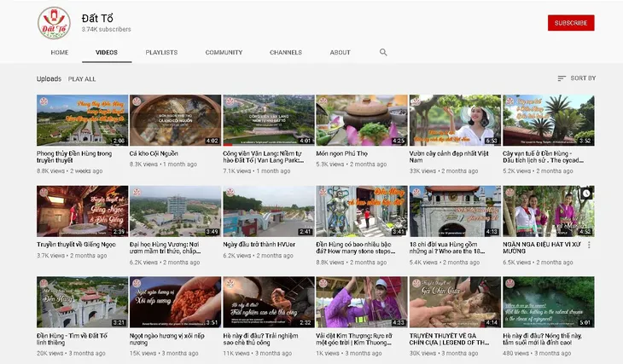Select the VIDEOS tab

107,52
